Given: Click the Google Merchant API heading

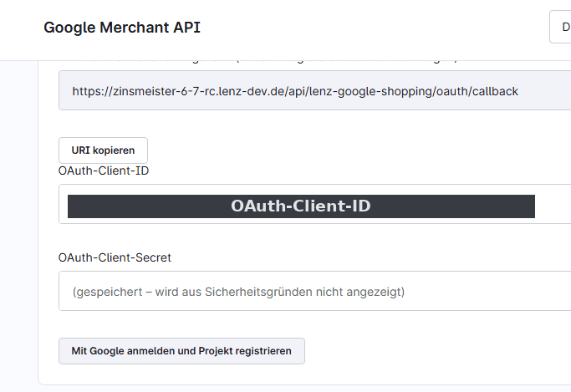Looking at the screenshot, I should [122, 28].
